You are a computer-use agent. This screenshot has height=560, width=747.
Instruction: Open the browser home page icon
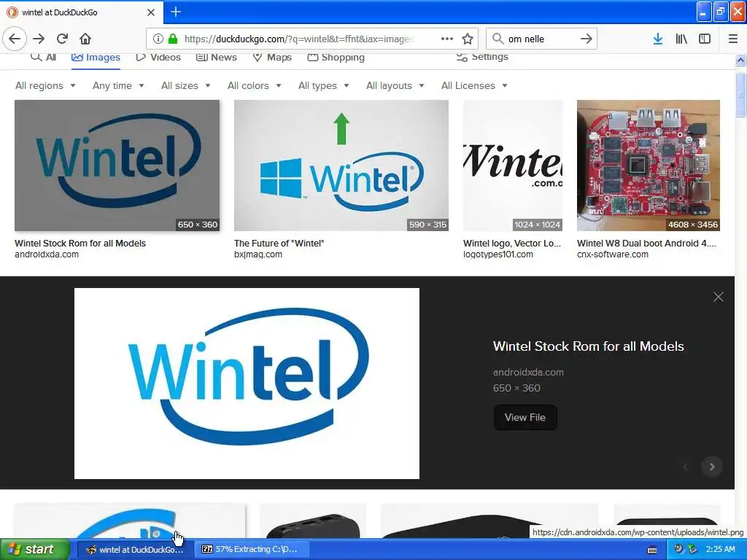tap(85, 39)
